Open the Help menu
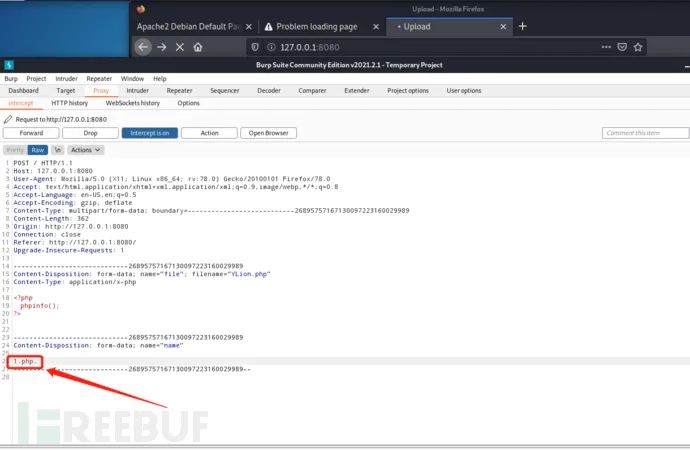The height and width of the screenshot is (451, 690). pos(160,79)
